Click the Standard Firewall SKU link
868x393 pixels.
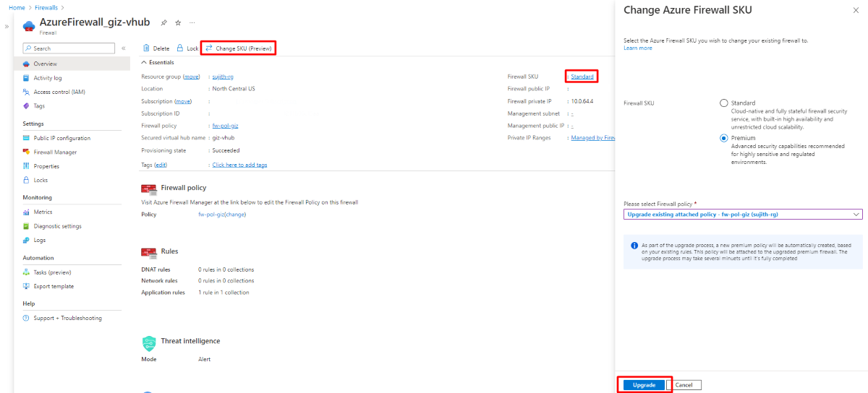(x=582, y=77)
